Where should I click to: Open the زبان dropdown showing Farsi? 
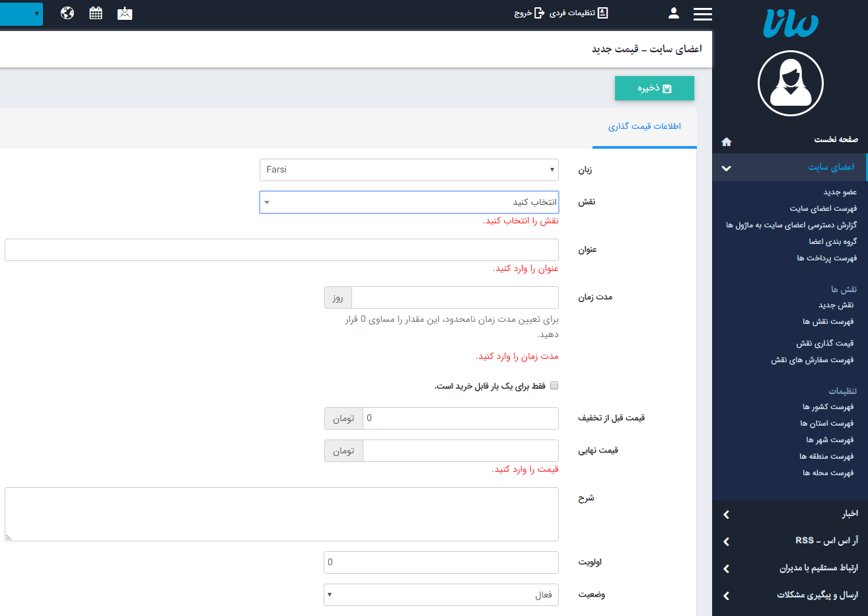pos(408,170)
